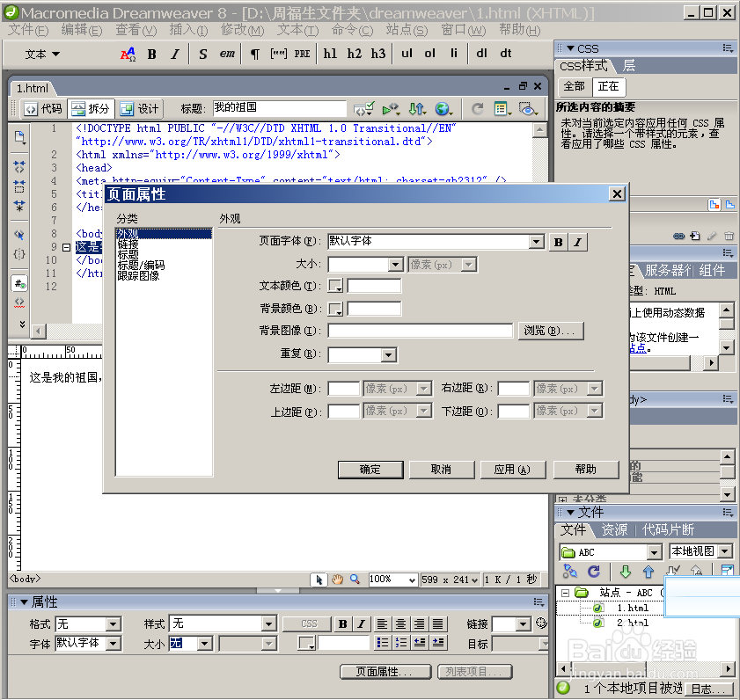The image size is (740, 700).
Task: Click the Strong S toolbar icon
Action: 203,55
